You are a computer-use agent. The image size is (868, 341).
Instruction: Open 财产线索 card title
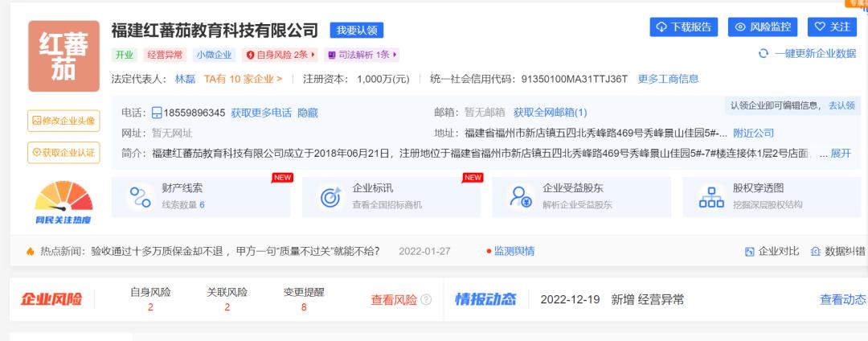(182, 188)
